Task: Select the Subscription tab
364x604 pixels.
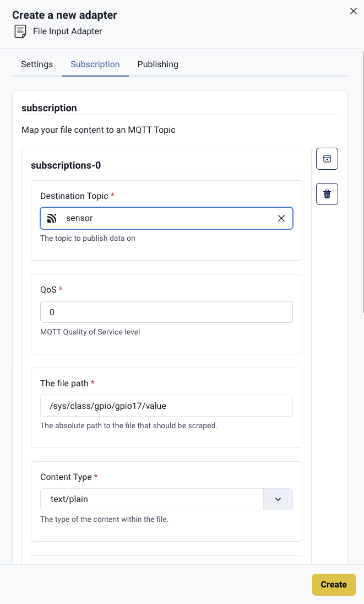Action: click(x=95, y=64)
